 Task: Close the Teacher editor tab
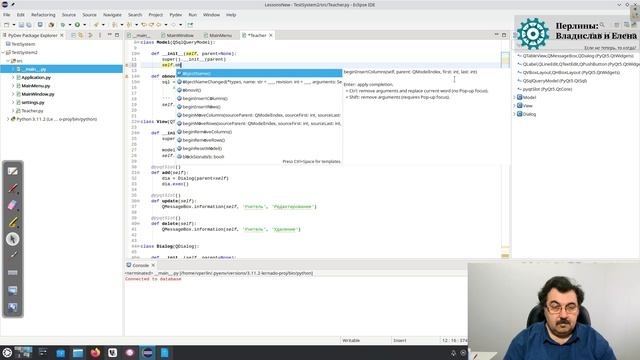pos(271,36)
